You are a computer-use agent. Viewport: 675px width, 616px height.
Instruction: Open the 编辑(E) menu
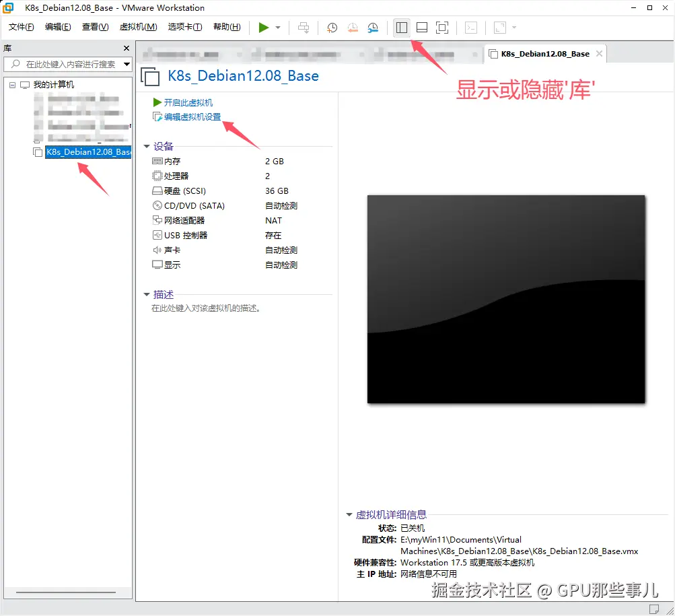pos(58,27)
